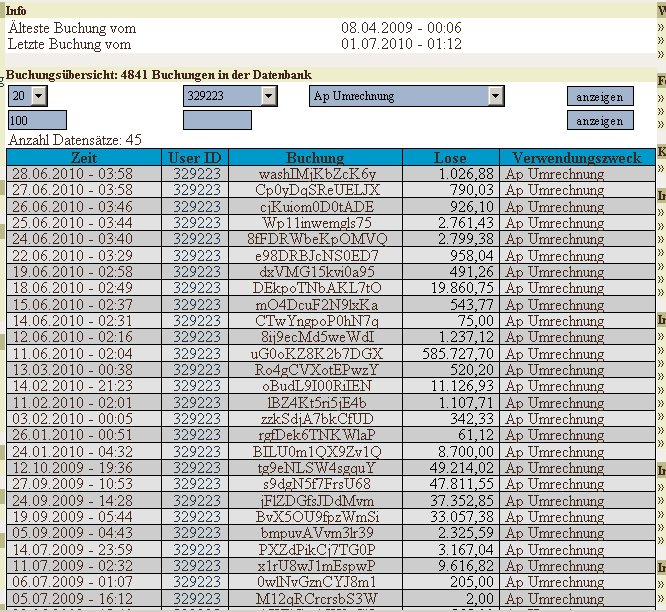Select booking code Cp0yDqSReUELJX
This screenshot has height=612, width=666.
coord(317,190)
